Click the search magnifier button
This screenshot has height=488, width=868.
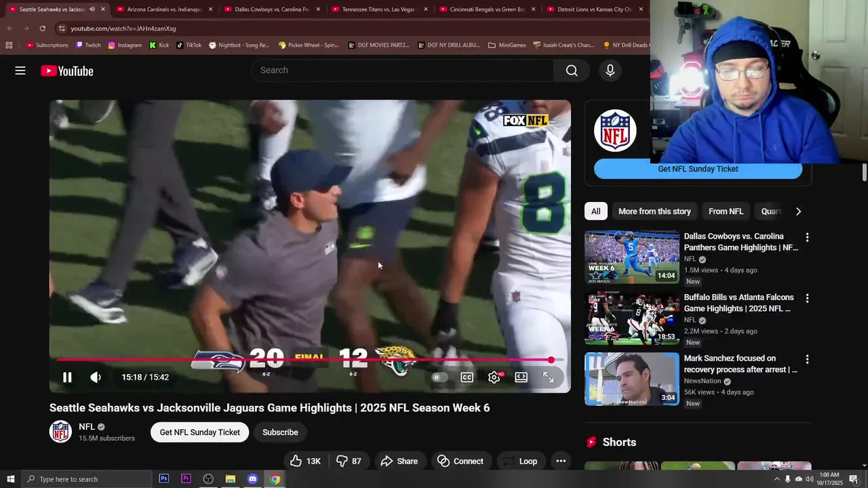[x=572, y=70]
